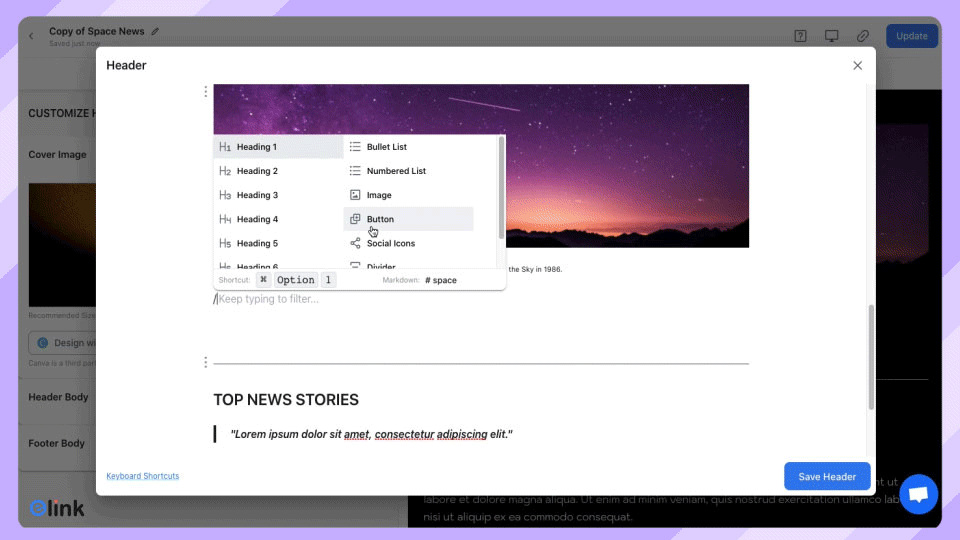
Task: Click the block menu scrollbar
Action: pyautogui.click(x=501, y=187)
